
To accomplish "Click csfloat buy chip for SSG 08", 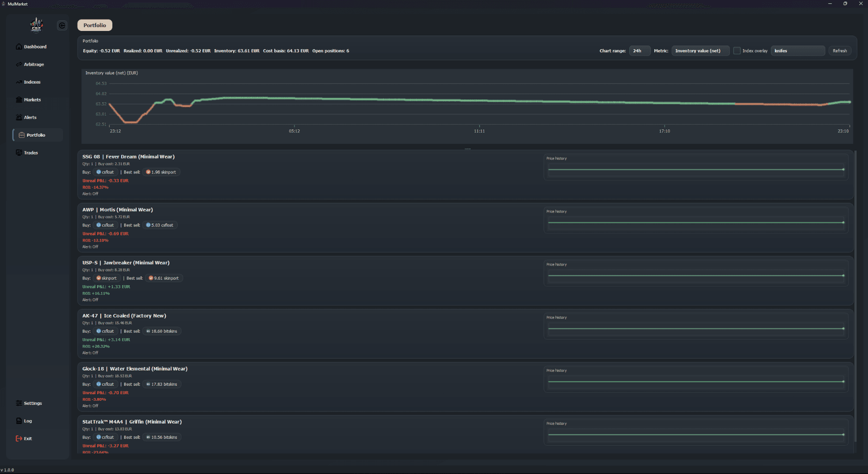I will pos(105,172).
